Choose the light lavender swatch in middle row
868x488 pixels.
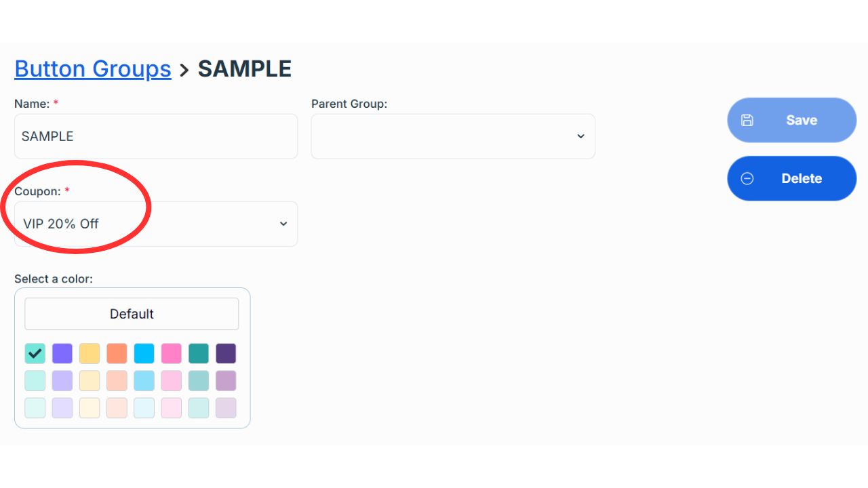pyautogui.click(x=62, y=380)
